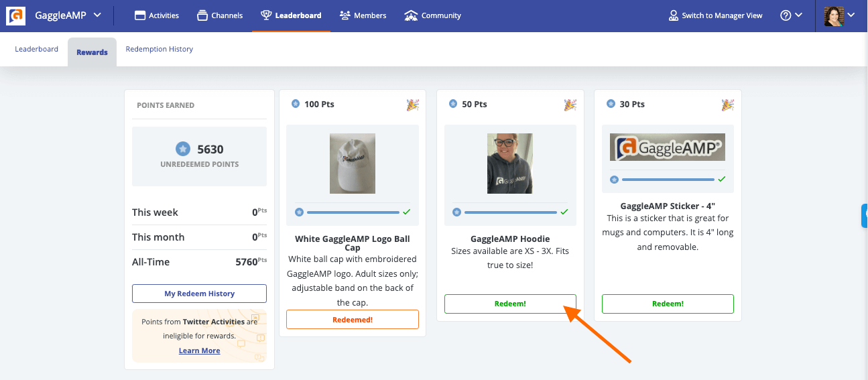Click the ball cap progress bar

coord(353,212)
